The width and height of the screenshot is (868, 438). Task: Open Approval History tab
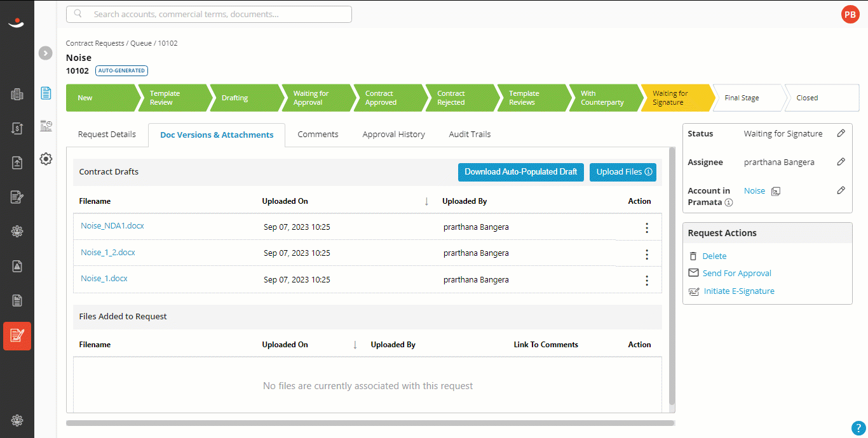click(x=393, y=134)
